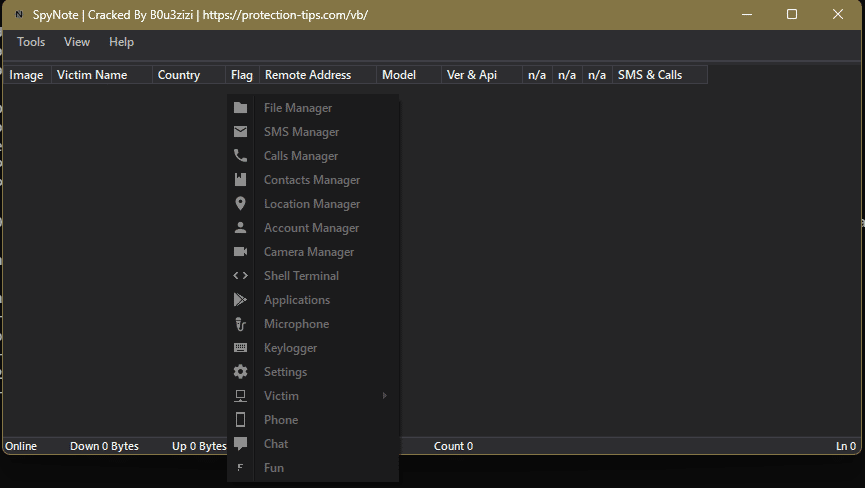Click the microphone icon in the context menu
Image resolution: width=865 pixels, height=488 pixels.
click(x=240, y=324)
